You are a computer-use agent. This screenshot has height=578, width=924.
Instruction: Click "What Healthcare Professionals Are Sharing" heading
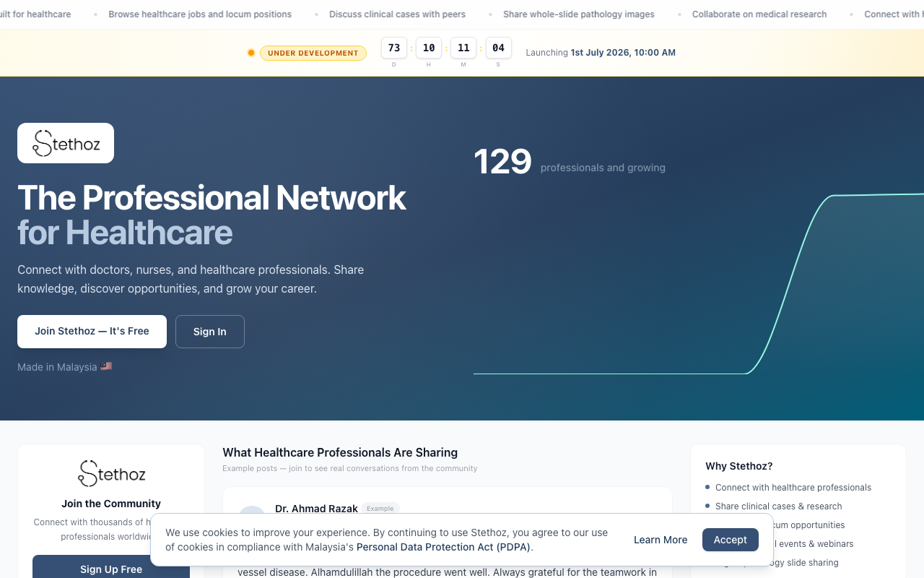click(340, 452)
